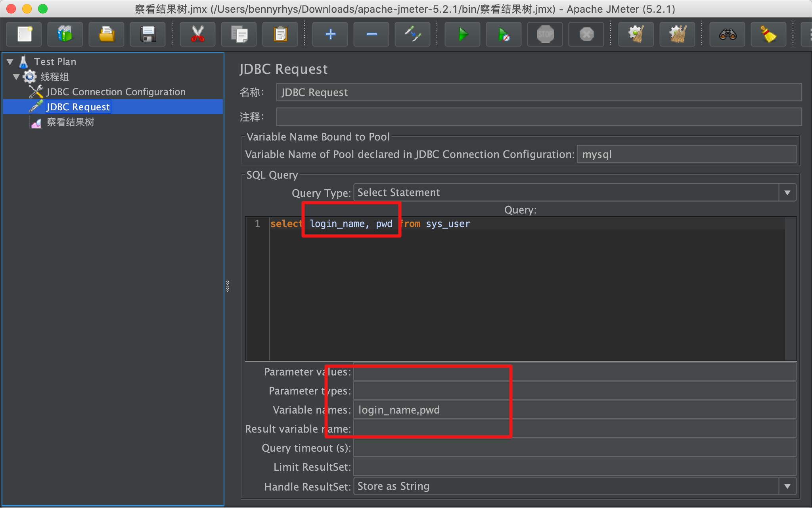Select 线程组 in the tree

click(x=55, y=77)
